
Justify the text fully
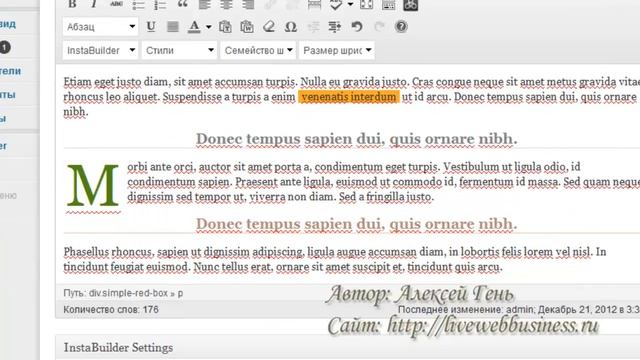tap(173, 27)
